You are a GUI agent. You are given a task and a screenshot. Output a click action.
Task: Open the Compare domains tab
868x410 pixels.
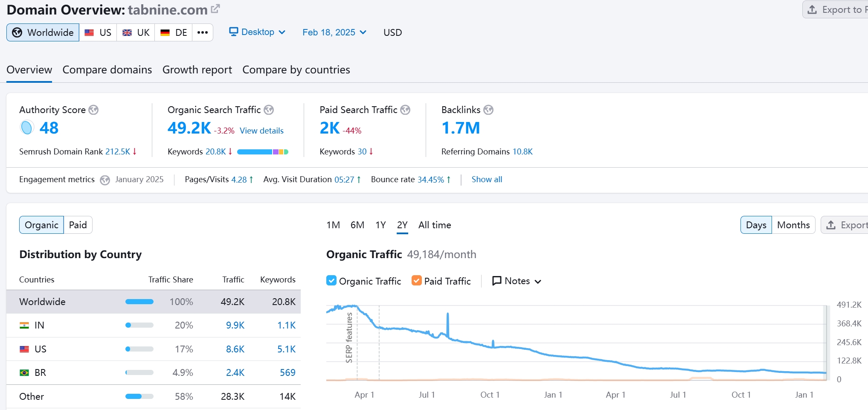[x=107, y=70]
